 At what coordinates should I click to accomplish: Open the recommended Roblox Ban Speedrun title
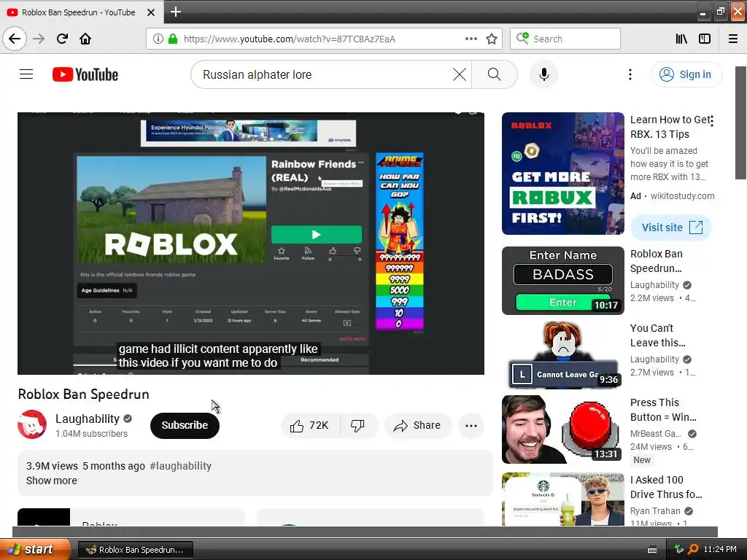(x=656, y=261)
